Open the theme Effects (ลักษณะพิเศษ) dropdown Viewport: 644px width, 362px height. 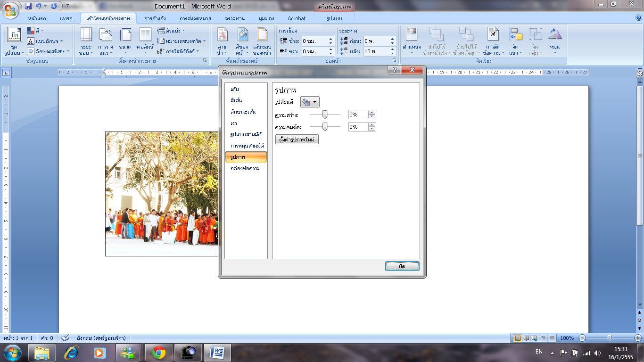[49, 51]
